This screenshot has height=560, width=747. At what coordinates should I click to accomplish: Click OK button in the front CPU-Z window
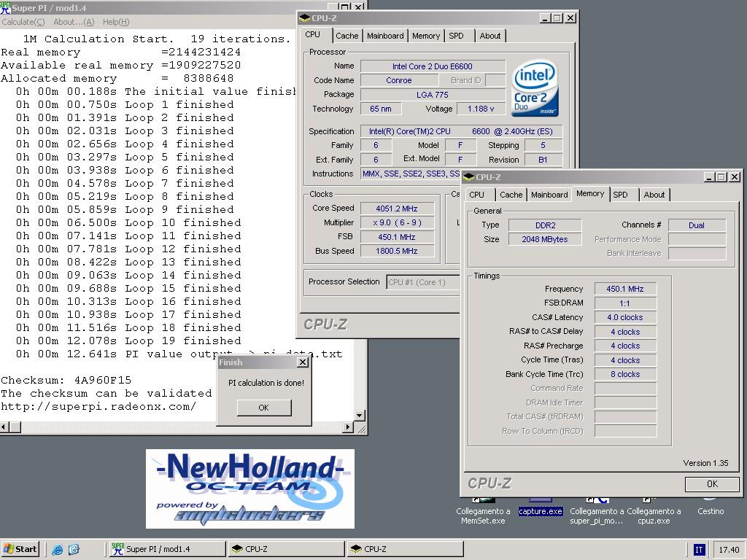712,484
